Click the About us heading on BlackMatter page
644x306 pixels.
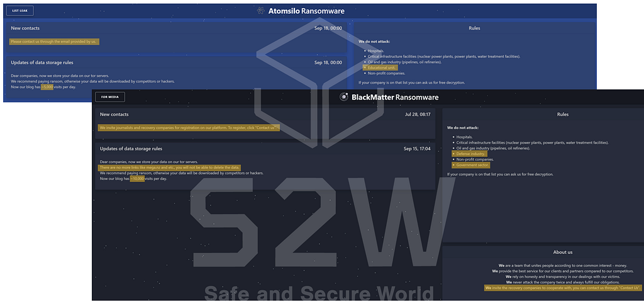(563, 252)
